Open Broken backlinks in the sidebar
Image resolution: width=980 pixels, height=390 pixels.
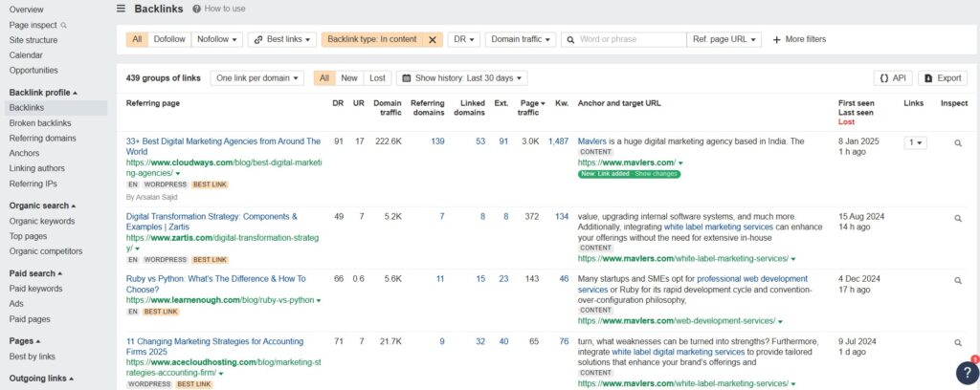(40, 123)
